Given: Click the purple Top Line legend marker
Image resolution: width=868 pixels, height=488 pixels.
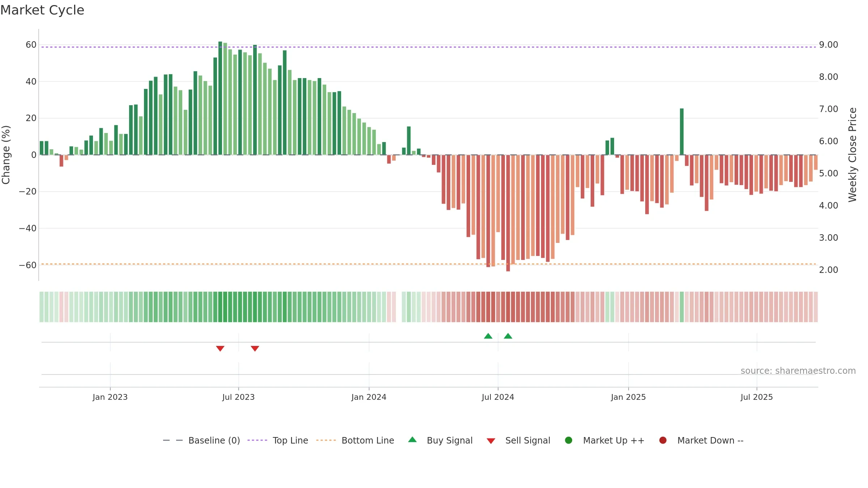Looking at the screenshot, I should (257, 440).
